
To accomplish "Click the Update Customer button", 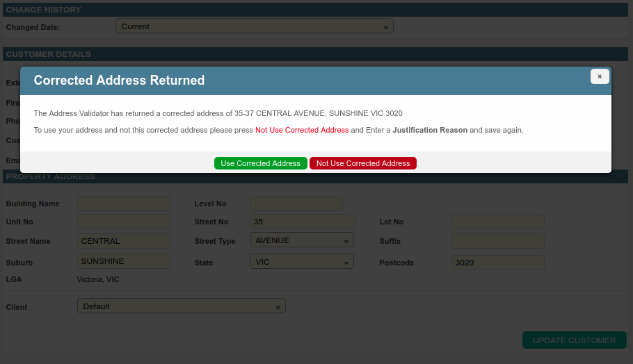I will pos(574,340).
